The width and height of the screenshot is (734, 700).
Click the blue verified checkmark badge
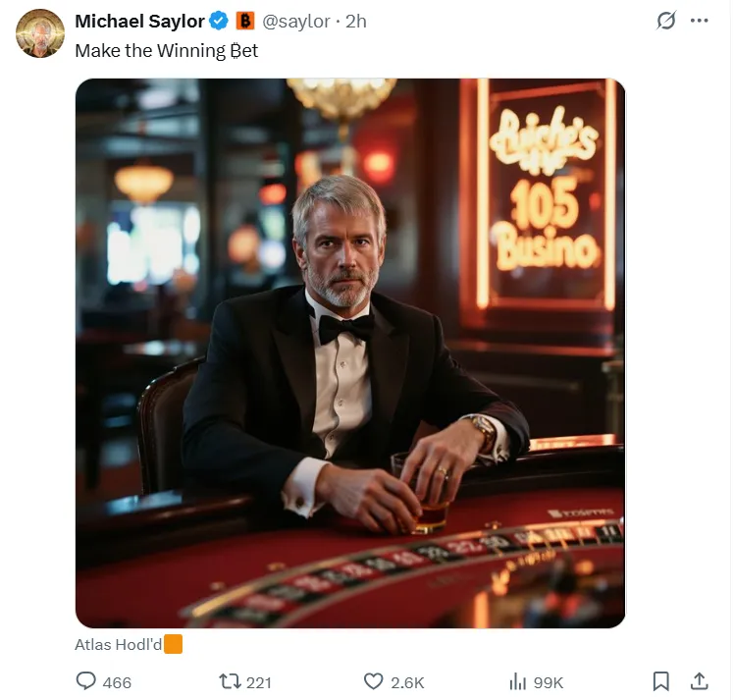click(x=218, y=21)
